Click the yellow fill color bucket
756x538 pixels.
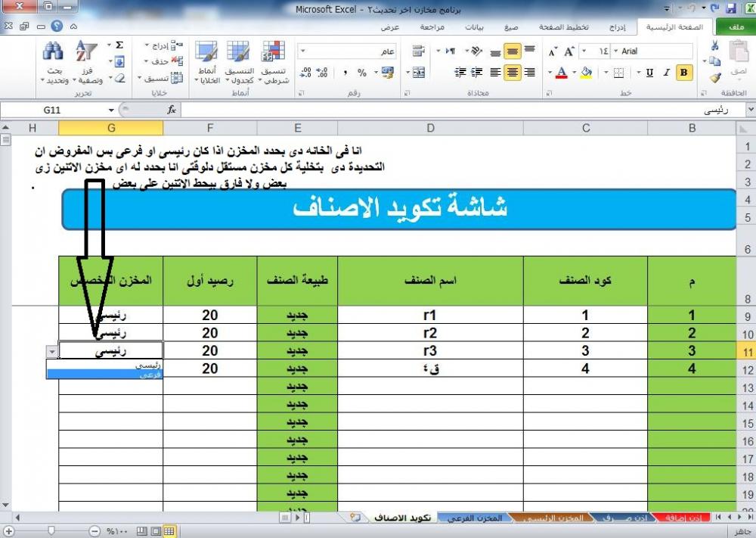pos(585,73)
